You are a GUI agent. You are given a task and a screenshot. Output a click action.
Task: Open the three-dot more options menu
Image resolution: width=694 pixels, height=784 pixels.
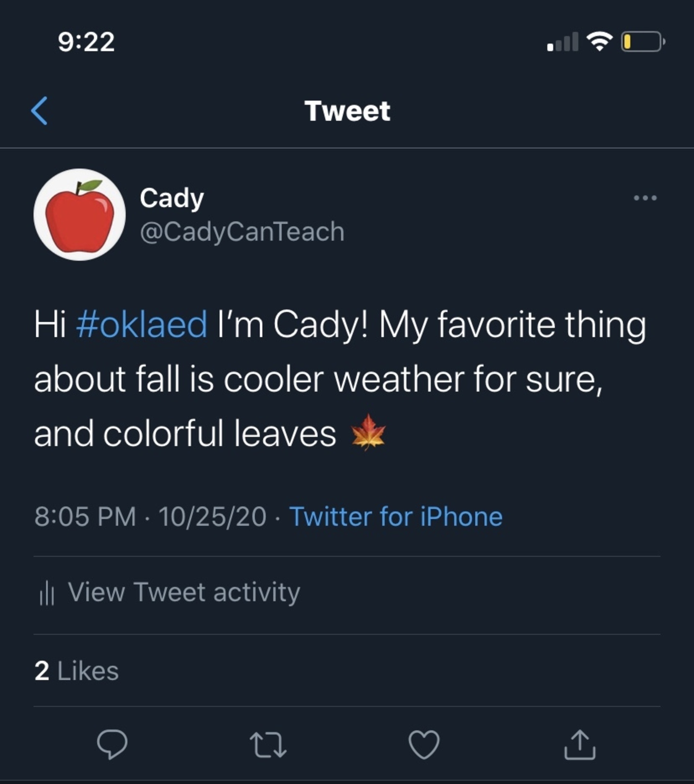[645, 198]
